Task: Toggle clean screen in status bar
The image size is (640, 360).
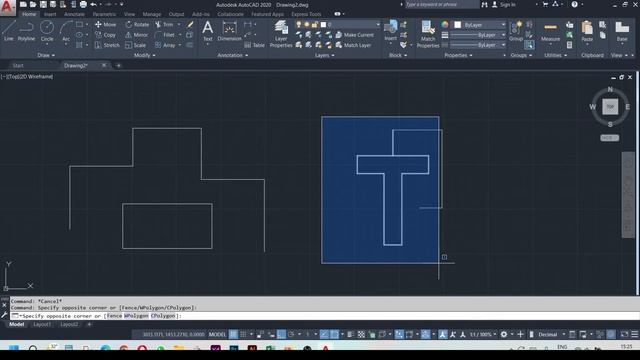Action: point(624,334)
